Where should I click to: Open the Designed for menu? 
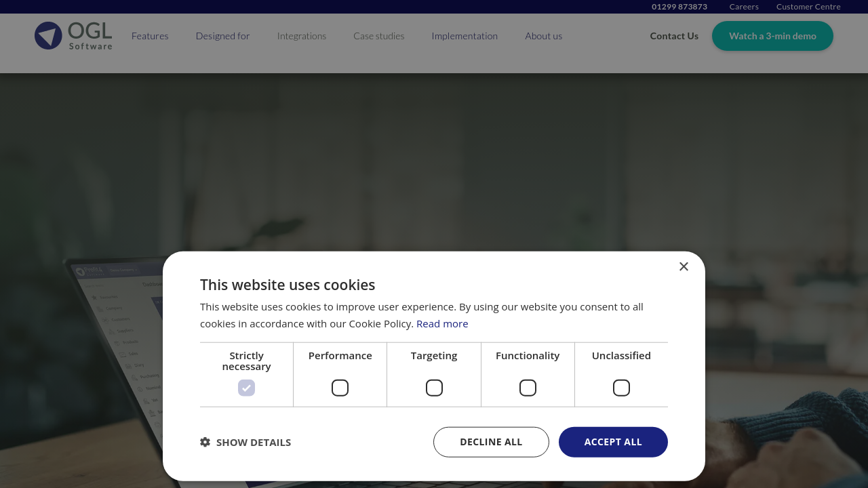click(222, 36)
